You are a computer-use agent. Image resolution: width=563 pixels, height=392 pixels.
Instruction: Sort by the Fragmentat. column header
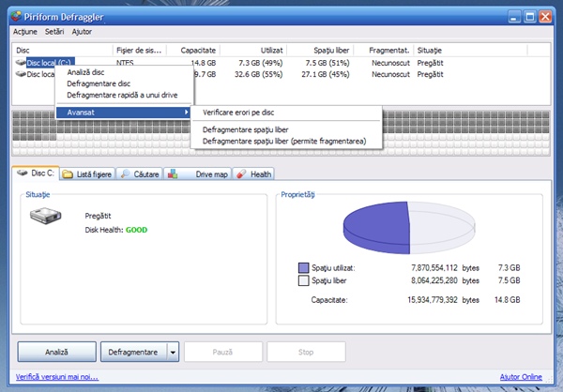click(383, 51)
